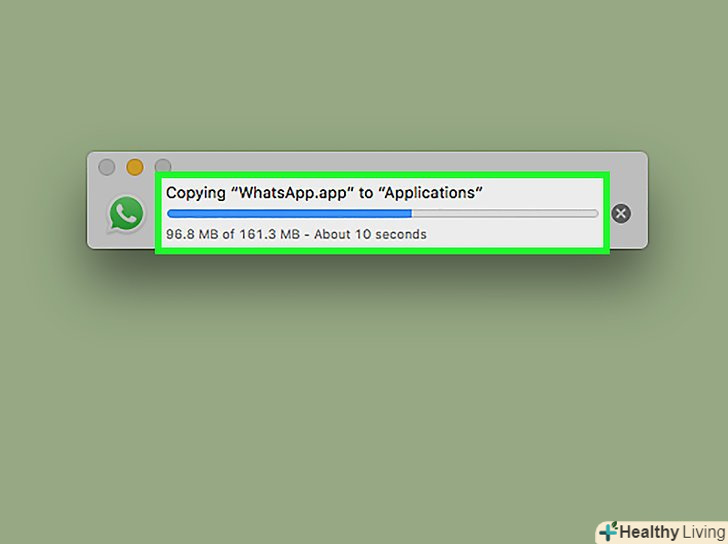Click the word "of" in the size status
The image size is (728, 544).
pyautogui.click(x=228, y=234)
